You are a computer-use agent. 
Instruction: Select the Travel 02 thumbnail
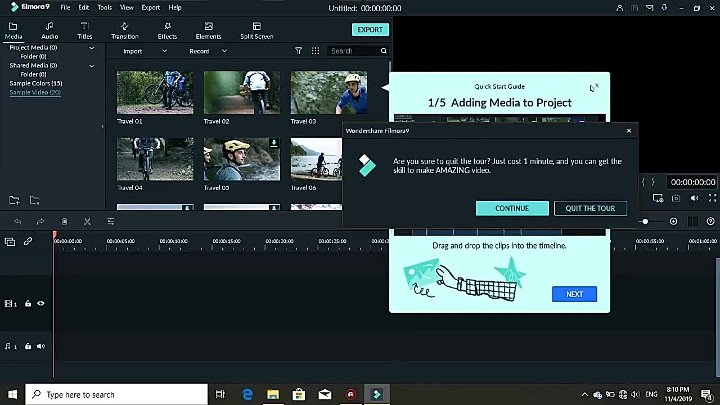[242, 92]
